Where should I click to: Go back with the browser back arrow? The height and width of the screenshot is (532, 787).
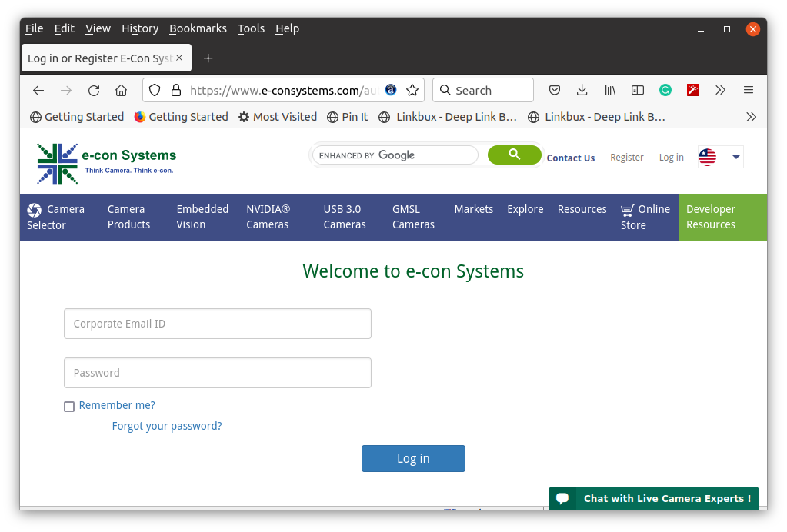tap(38, 90)
